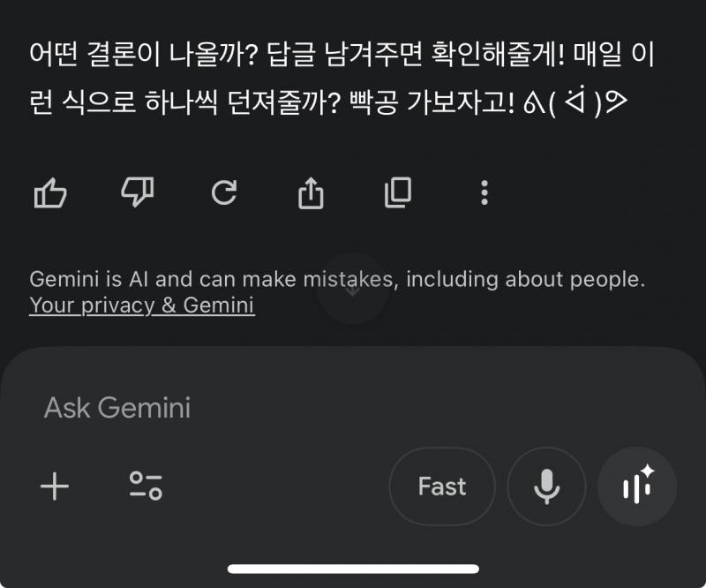
Task: Tap the home gesture bar at screen bottom
Action: 353,569
